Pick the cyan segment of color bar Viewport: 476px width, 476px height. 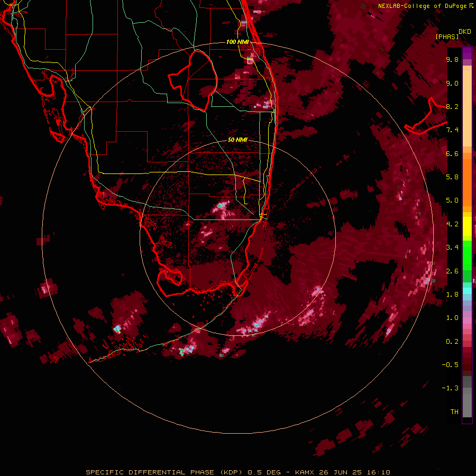pyautogui.click(x=467, y=290)
